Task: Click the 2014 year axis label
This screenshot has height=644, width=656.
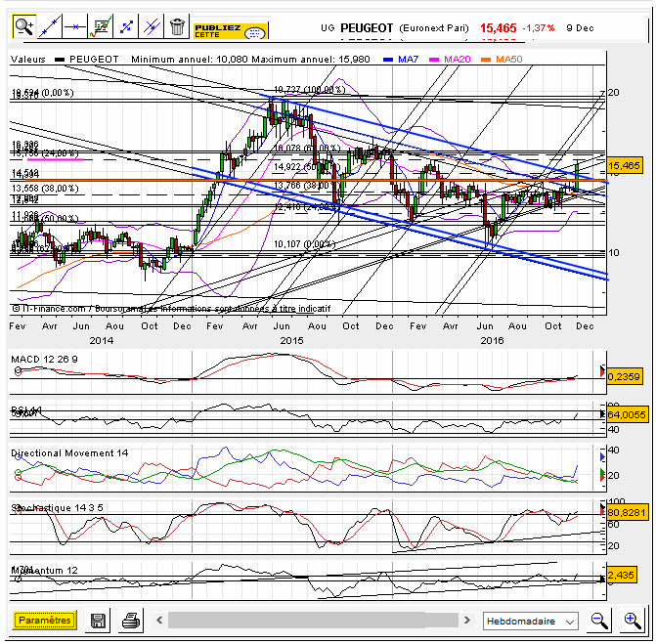Action: click(x=102, y=341)
